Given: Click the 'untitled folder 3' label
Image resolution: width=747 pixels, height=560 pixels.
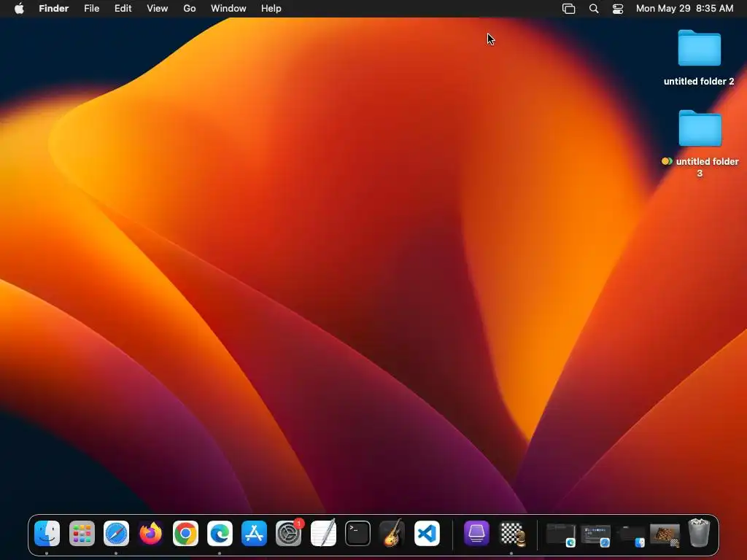Looking at the screenshot, I should pos(707,167).
